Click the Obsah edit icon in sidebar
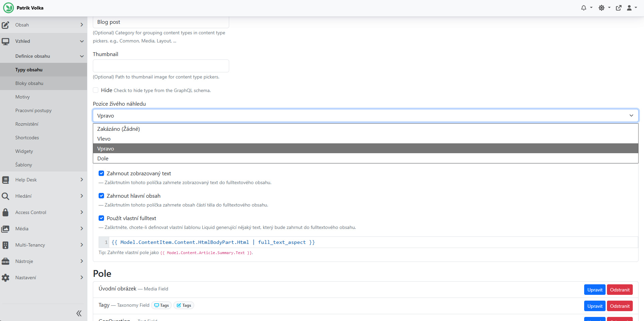 point(5,25)
